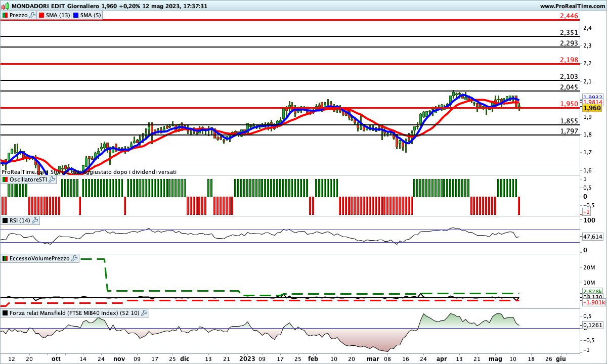
Task: Select the SMA (5) legend label
Action: tap(92, 15)
